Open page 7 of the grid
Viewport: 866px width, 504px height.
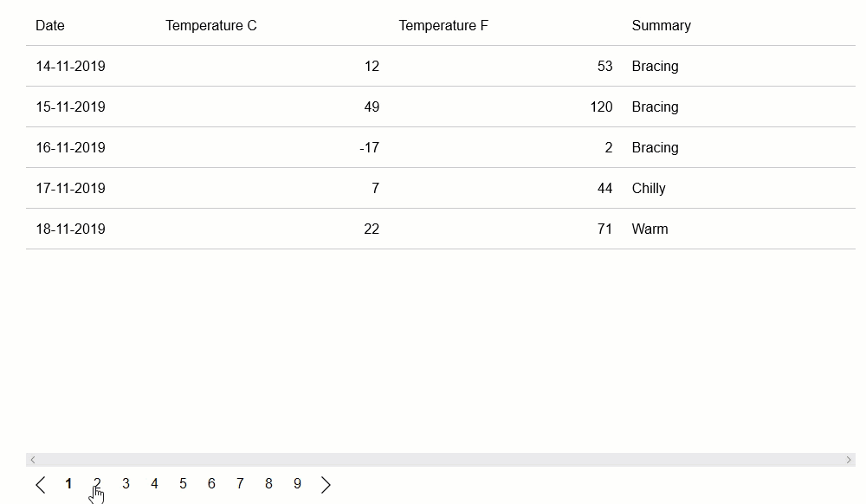pyautogui.click(x=240, y=484)
